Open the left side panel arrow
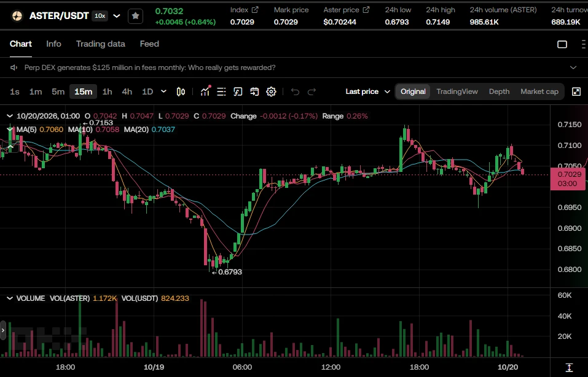 click(x=3, y=330)
